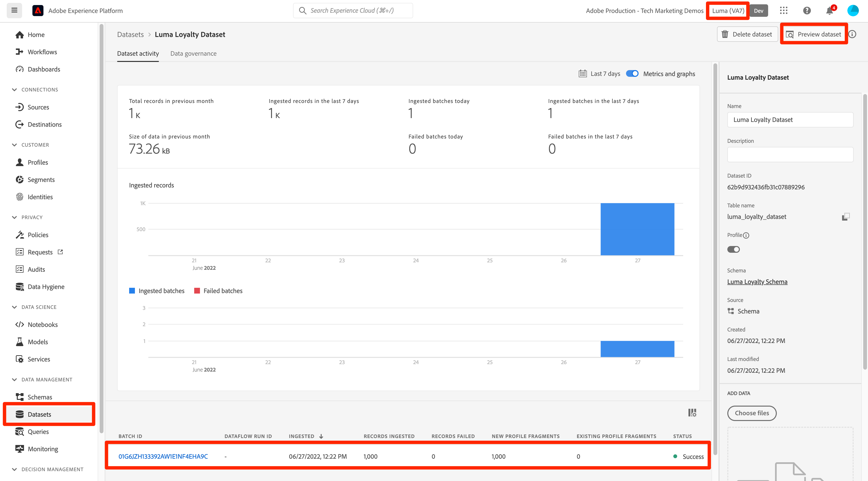Open the notifications bell icon
868x481 pixels.
coord(829,11)
